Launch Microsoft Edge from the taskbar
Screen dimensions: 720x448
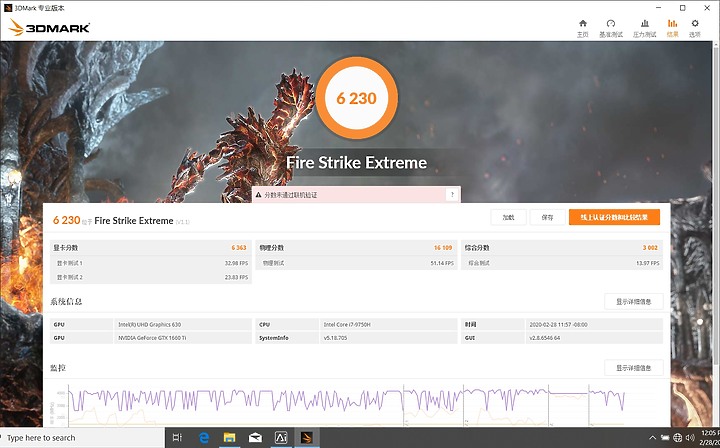pyautogui.click(x=204, y=438)
